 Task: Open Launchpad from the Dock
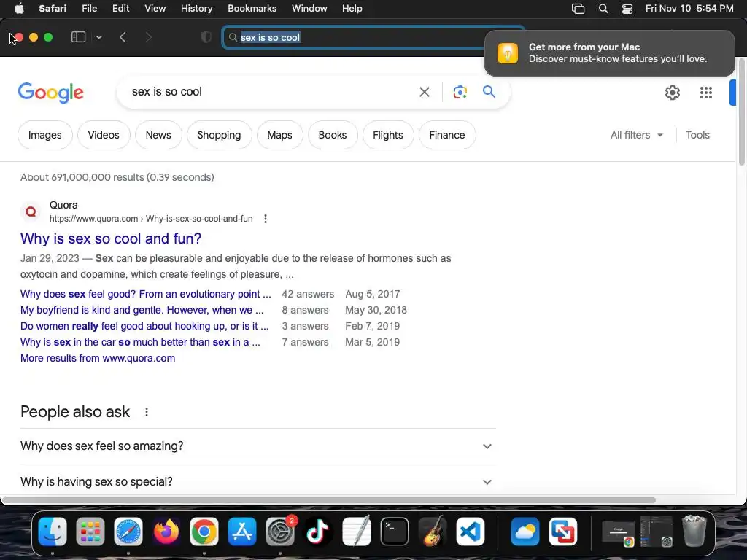click(90, 532)
